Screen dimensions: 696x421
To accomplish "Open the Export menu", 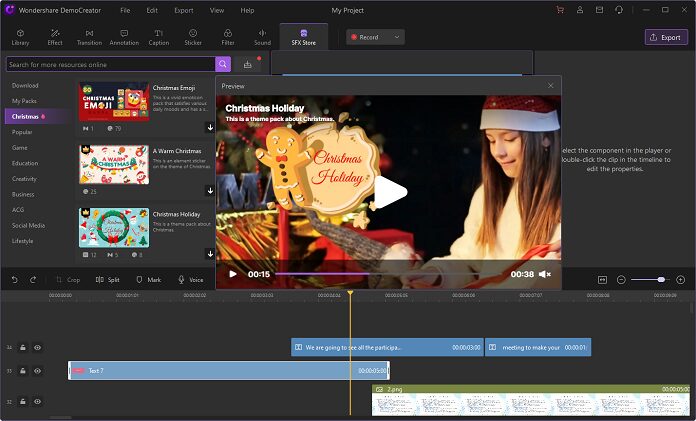I will pyautogui.click(x=184, y=10).
